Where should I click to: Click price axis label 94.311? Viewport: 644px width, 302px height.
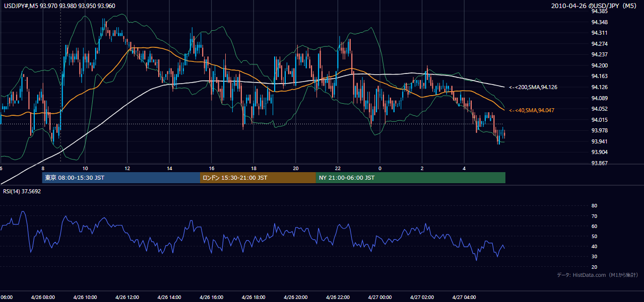(x=599, y=33)
